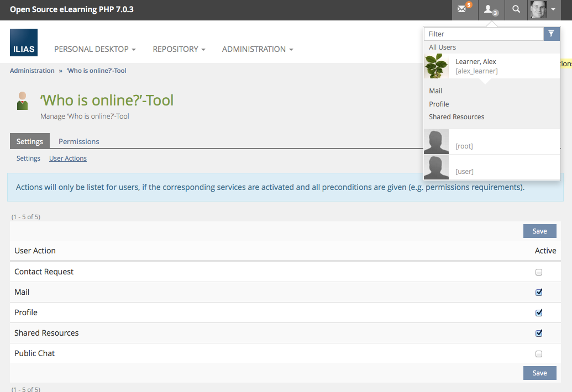
Task: Open the Administration dropdown menu
Action: 257,49
